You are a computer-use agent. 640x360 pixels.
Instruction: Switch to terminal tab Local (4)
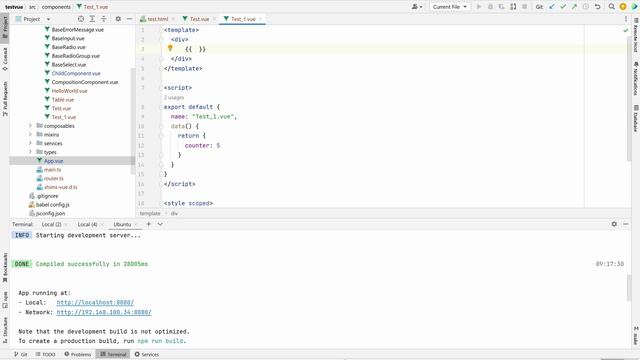pos(87,224)
